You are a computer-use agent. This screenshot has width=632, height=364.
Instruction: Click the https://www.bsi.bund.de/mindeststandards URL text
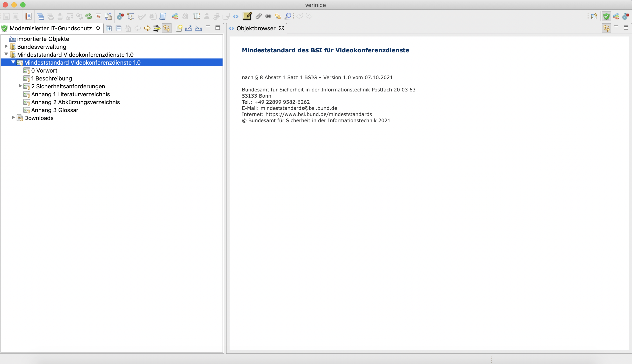[319, 115]
